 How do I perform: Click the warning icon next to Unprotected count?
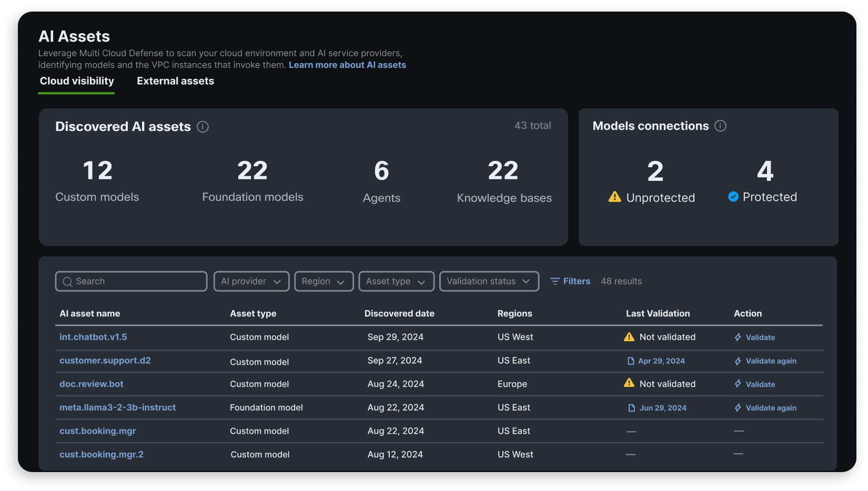tap(614, 197)
